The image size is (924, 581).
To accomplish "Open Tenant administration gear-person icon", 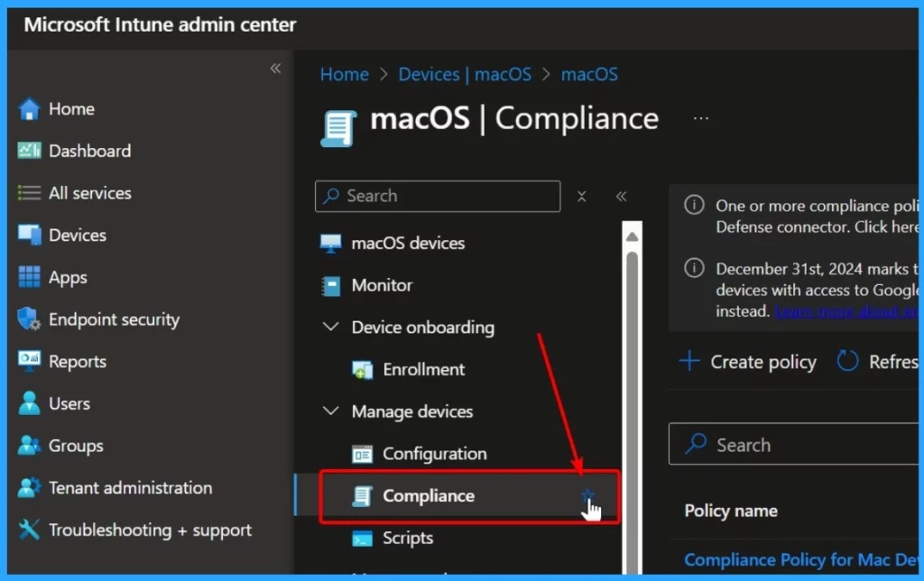I will pos(29,488).
